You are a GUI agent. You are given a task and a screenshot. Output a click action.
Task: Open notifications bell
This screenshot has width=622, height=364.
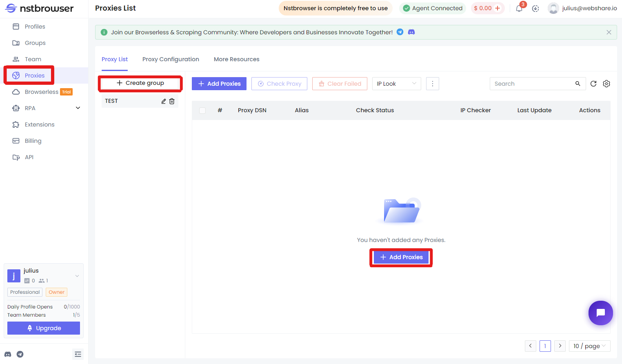(519, 8)
